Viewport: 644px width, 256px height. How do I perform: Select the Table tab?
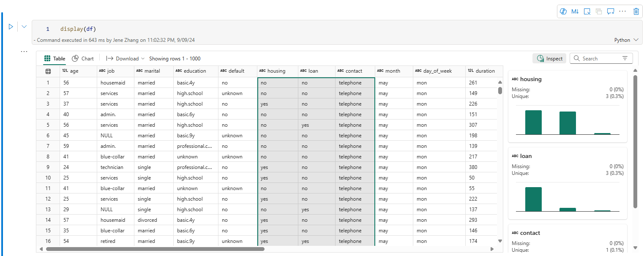pyautogui.click(x=55, y=59)
